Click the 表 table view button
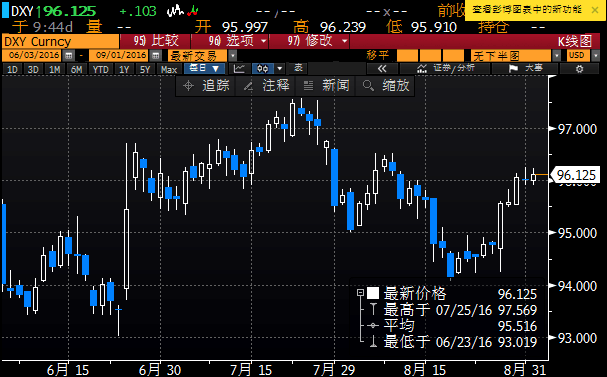Image resolution: width=607 pixels, height=377 pixels. coord(298,69)
